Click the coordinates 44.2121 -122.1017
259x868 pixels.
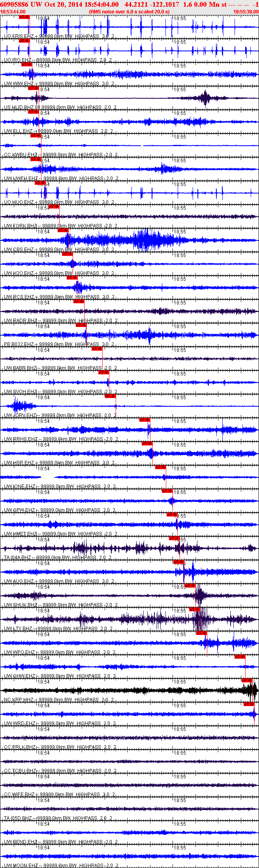click(152, 4)
